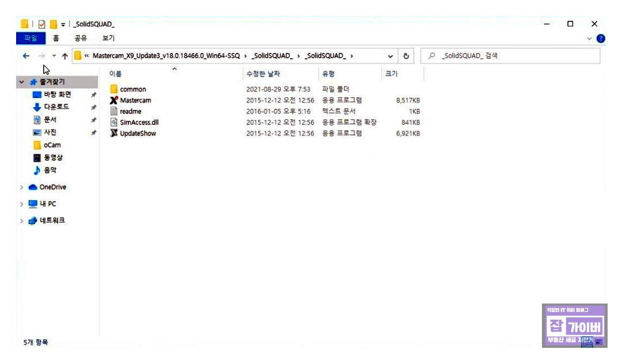Select 사진 in the sidebar

point(50,132)
